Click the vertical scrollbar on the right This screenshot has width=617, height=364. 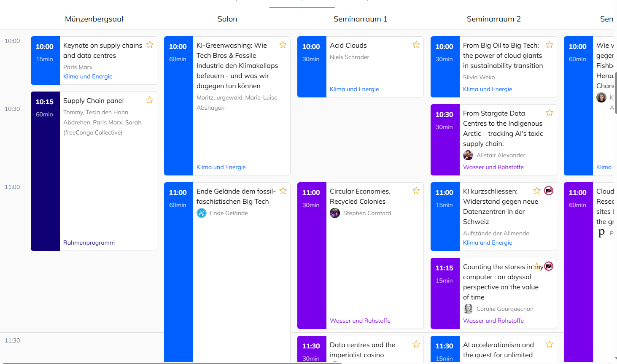coord(615,93)
